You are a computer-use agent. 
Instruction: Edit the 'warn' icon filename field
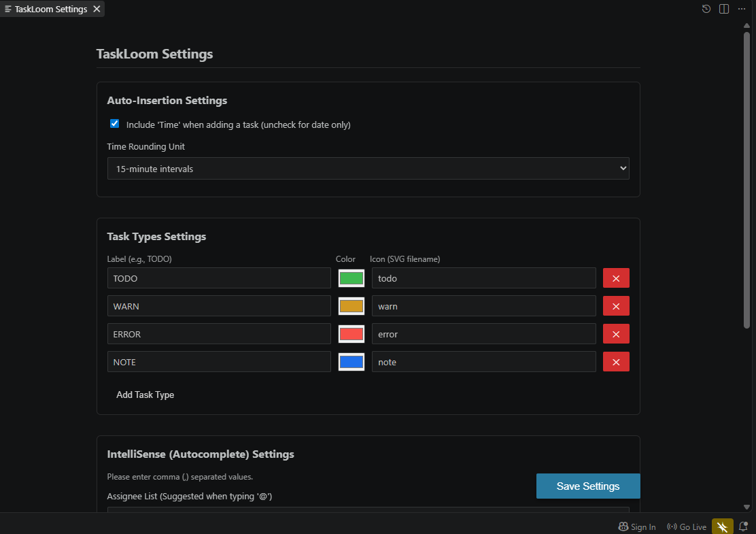[483, 306]
